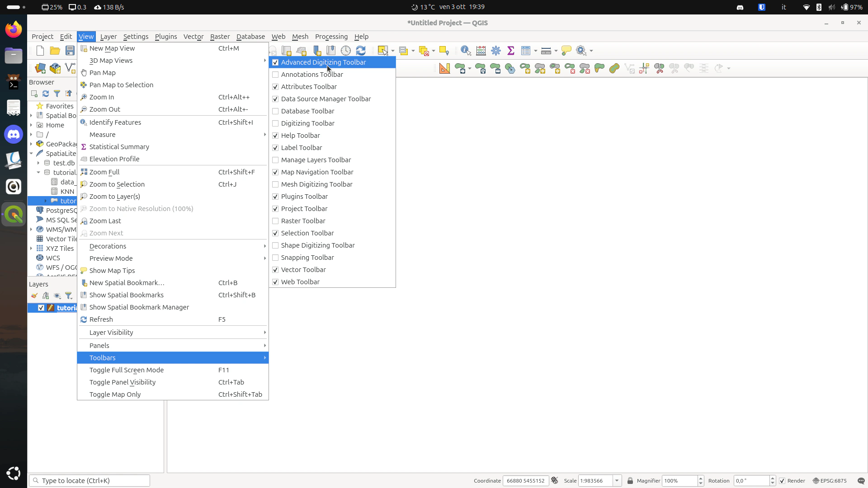868x488 pixels.
Task: Open the Scale dropdown in status bar
Action: (x=617, y=481)
